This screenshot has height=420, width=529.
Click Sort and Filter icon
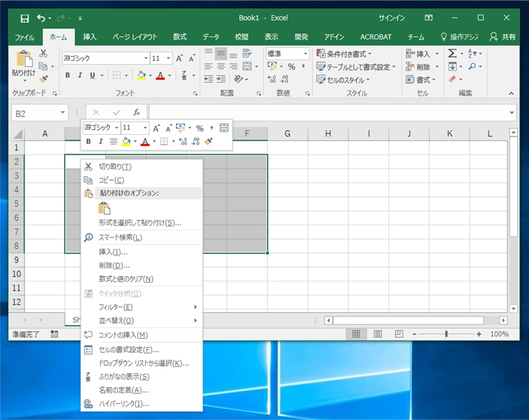point(472,54)
